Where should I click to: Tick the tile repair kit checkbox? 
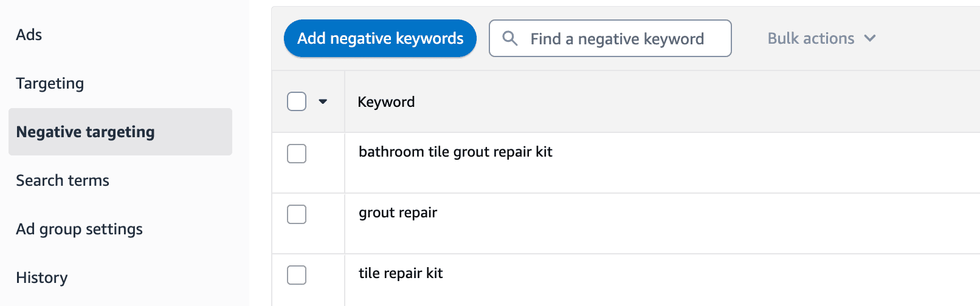tap(297, 275)
